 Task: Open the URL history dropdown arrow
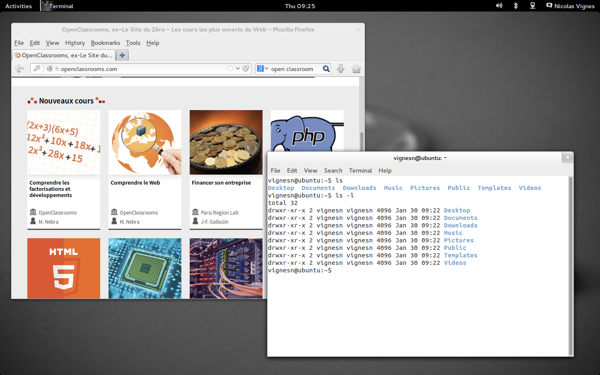coord(238,68)
